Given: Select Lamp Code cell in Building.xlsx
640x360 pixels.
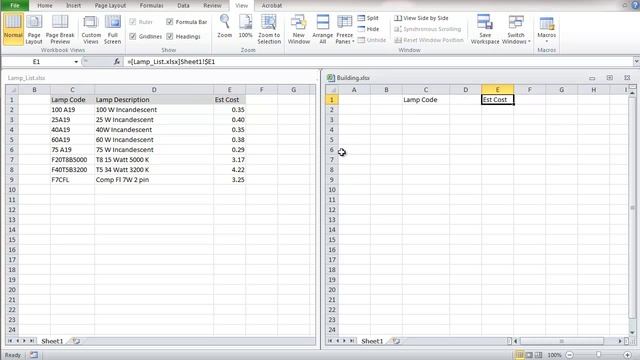Looking at the screenshot, I should click(426, 100).
